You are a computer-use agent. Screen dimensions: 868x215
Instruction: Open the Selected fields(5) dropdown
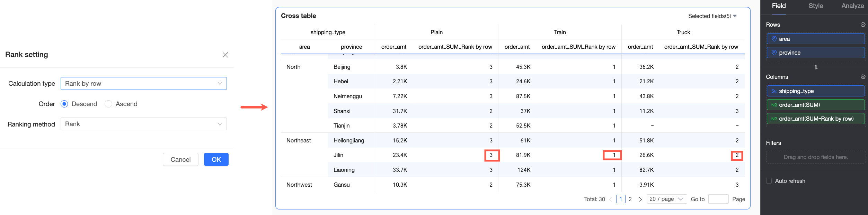[x=712, y=16]
